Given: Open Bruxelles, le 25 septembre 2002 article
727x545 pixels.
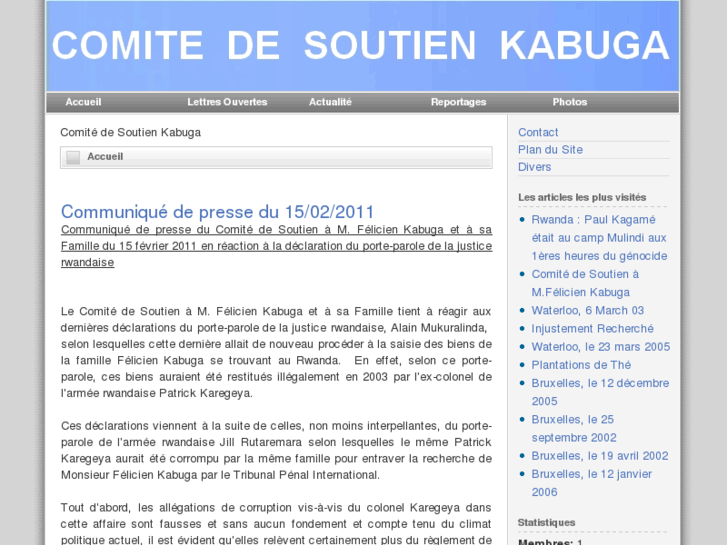Looking at the screenshot, I should (x=574, y=428).
